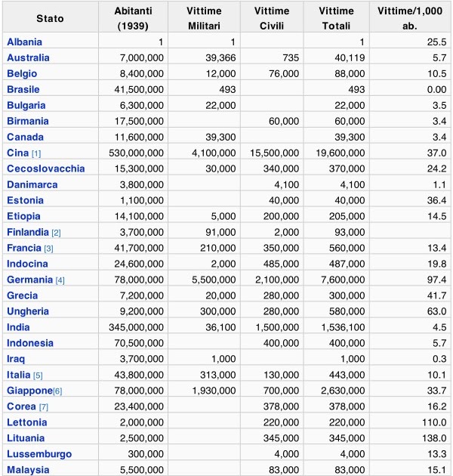Open footnote [1] next to Cina
Viewport: 453px width, 476px height.
click(36, 153)
